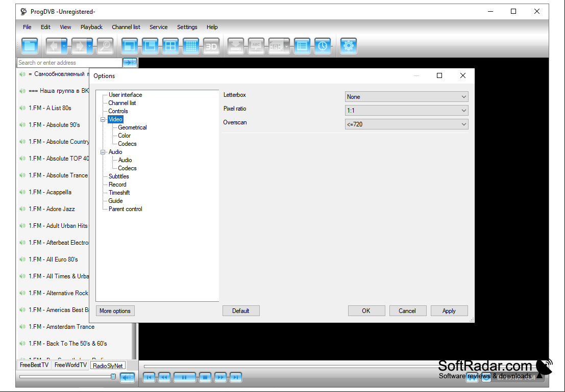
Task: Click the Default button
Action: click(x=241, y=311)
